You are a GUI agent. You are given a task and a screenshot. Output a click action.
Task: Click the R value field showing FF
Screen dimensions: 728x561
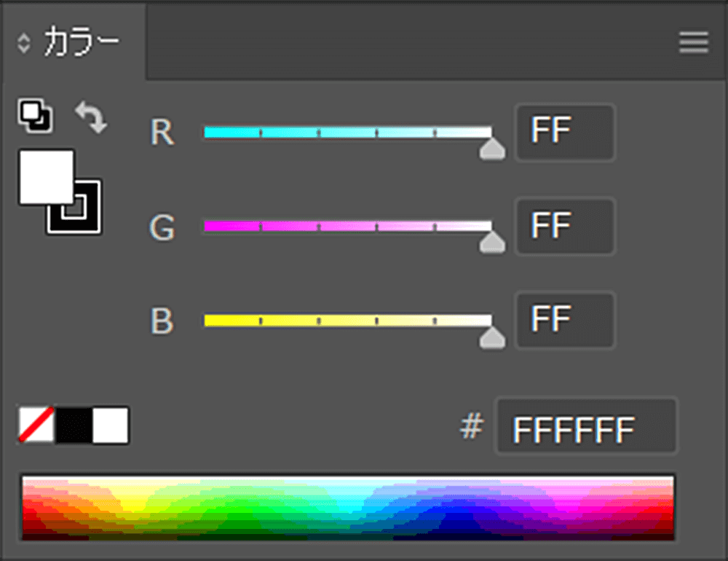[566, 133]
